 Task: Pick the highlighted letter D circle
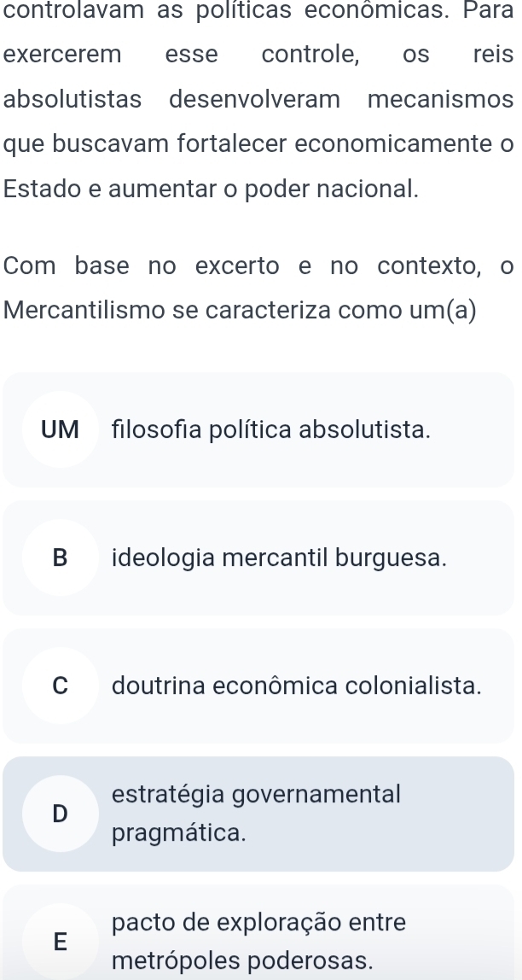(x=59, y=814)
